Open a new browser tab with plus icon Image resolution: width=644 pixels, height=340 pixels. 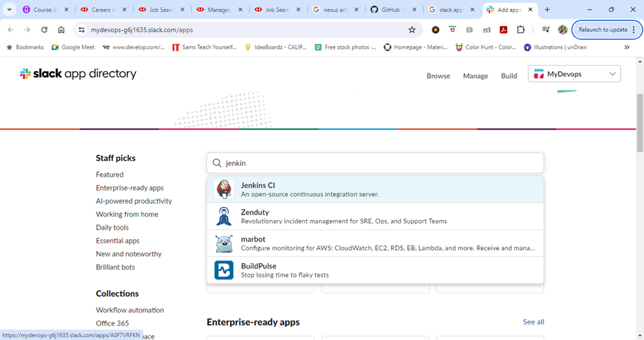click(x=547, y=10)
